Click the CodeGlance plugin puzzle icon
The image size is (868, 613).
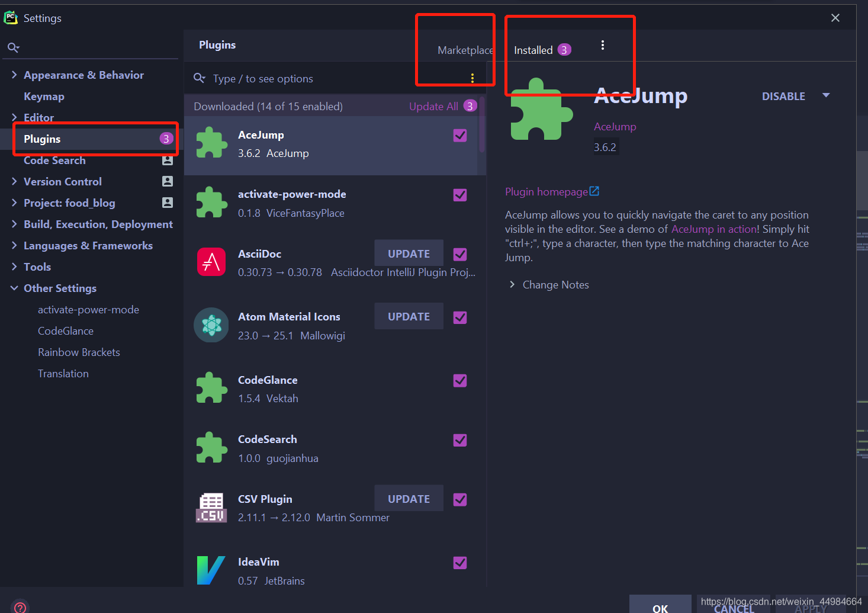pos(211,388)
